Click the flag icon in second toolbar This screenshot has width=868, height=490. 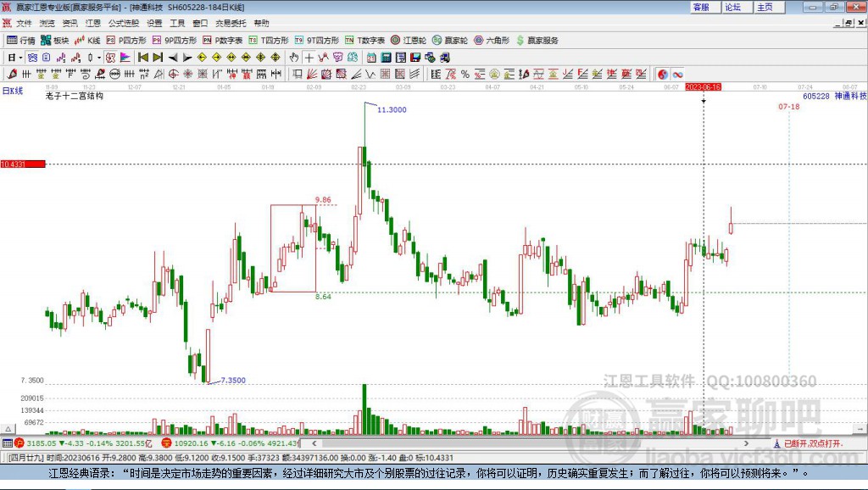click(x=125, y=58)
